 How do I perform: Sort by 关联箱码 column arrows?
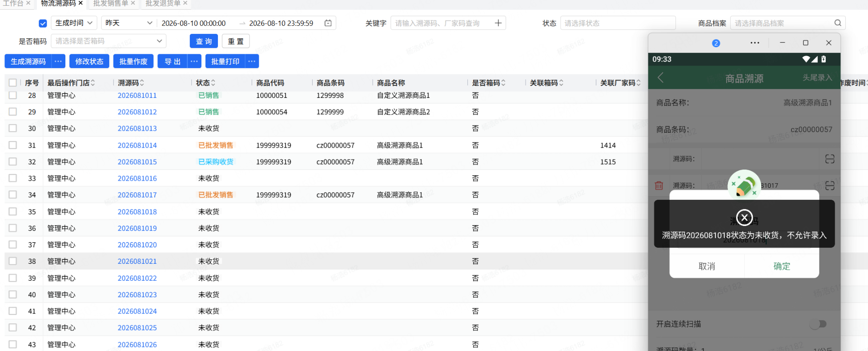click(561, 83)
